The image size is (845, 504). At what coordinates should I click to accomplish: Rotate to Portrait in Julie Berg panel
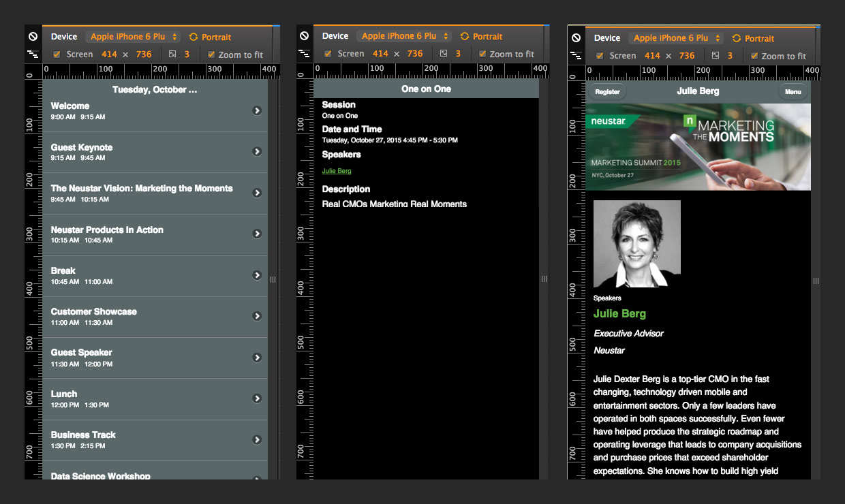click(x=753, y=38)
